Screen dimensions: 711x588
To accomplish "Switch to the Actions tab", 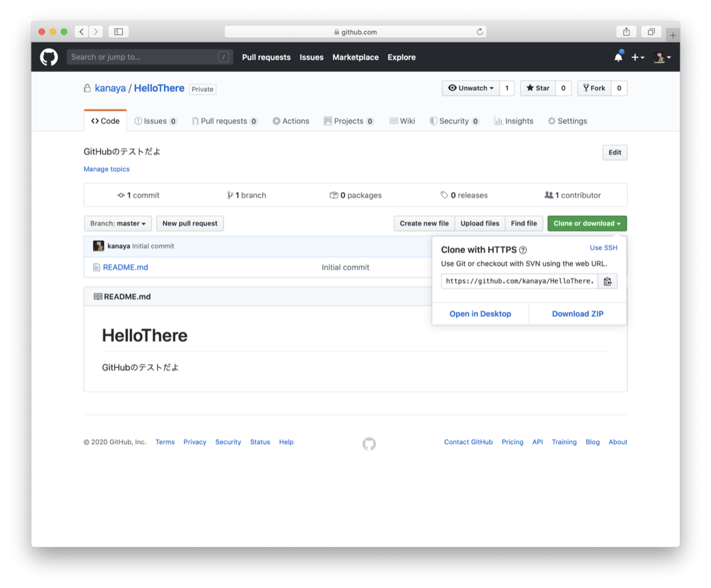I will click(x=291, y=121).
